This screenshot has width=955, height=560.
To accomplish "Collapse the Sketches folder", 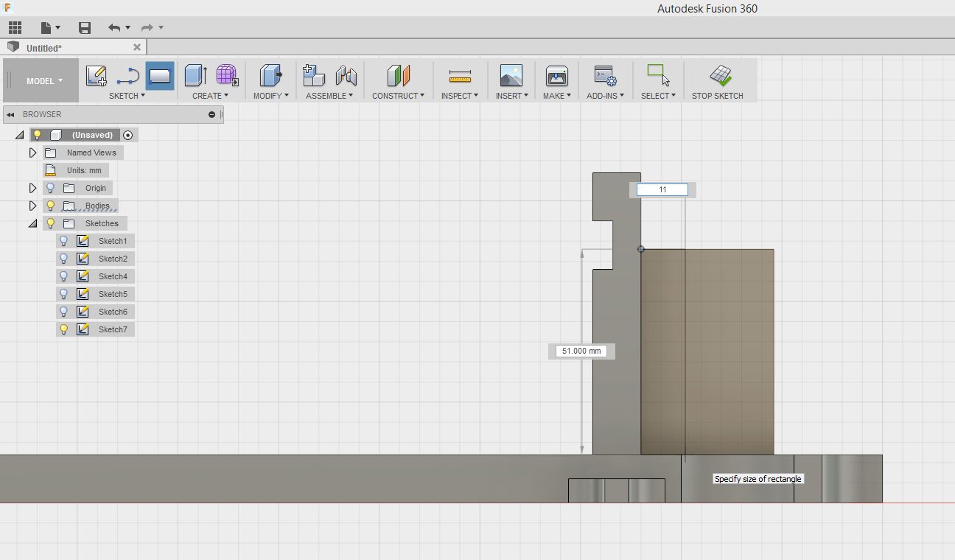I will (32, 223).
